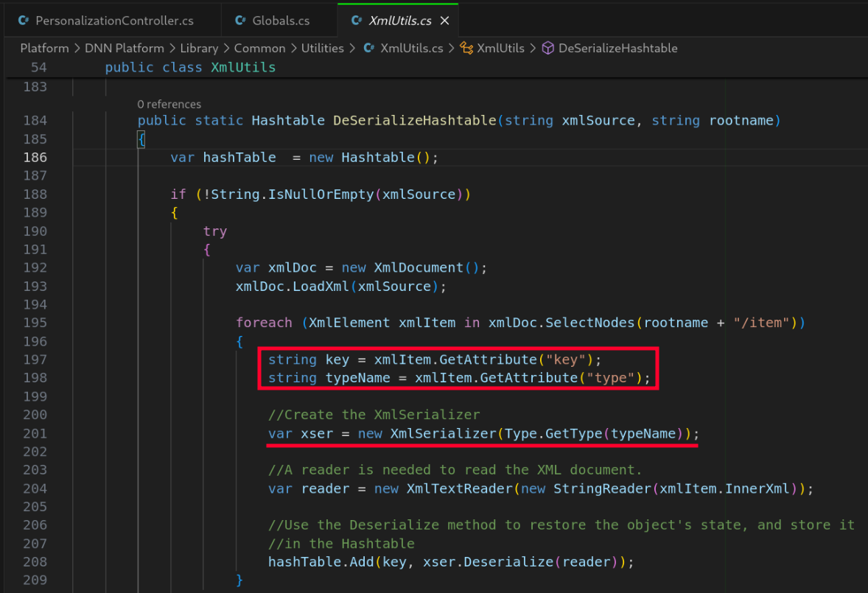Click the C# icon on the XmlUtils.cs tab

click(357, 21)
